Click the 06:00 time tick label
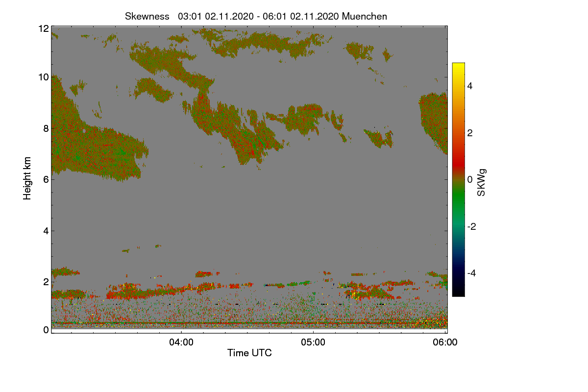The width and height of the screenshot is (588, 392). (445, 343)
